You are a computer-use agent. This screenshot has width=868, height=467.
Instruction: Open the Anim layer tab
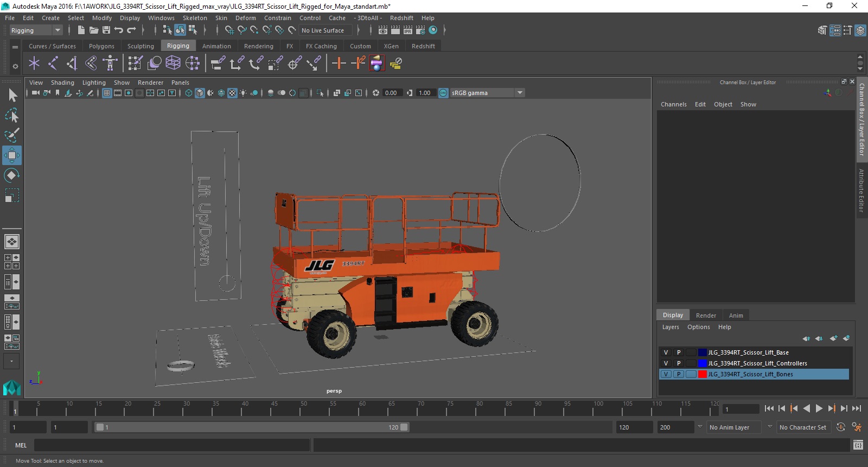click(x=736, y=315)
